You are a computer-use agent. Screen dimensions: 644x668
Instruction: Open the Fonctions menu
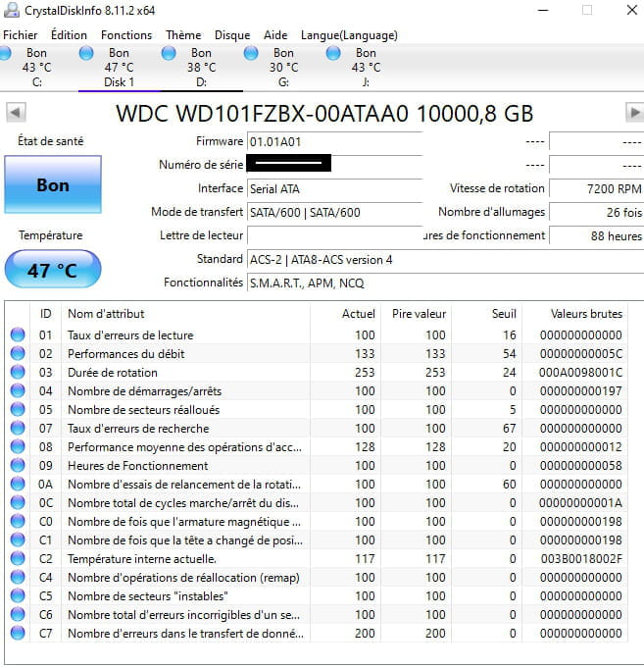(x=126, y=35)
